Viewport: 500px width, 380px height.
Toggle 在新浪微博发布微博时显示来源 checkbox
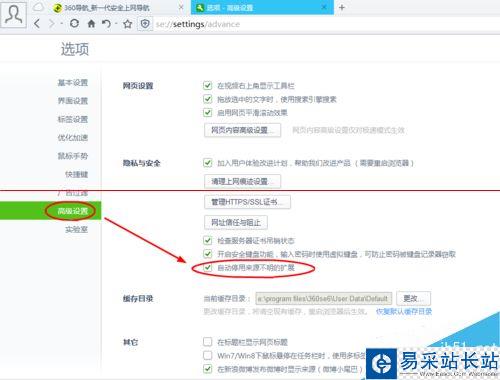[207, 369]
